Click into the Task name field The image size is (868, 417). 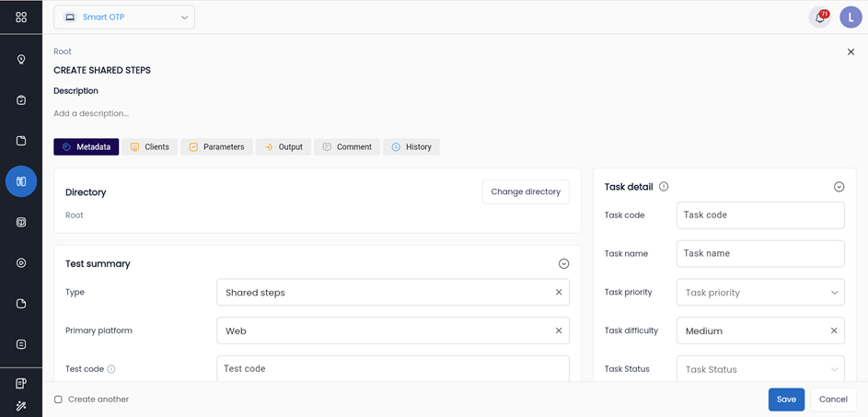760,254
